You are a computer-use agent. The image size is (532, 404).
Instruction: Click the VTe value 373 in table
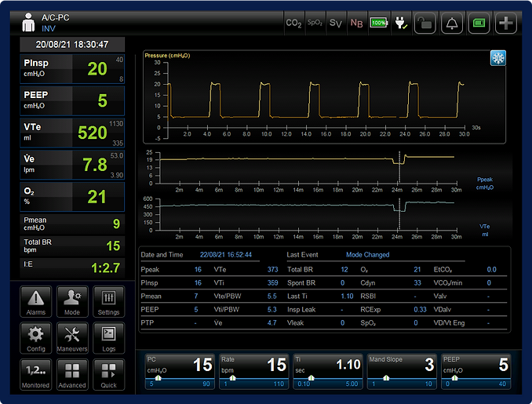272,270
